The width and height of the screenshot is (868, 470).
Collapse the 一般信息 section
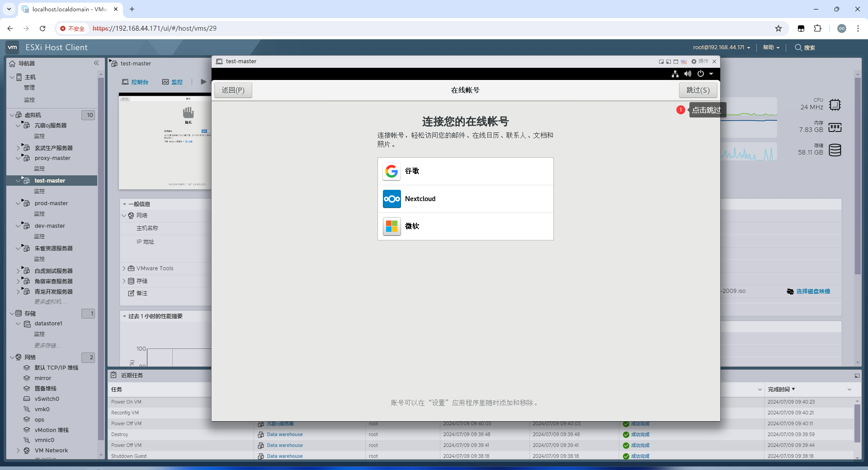[125, 204]
